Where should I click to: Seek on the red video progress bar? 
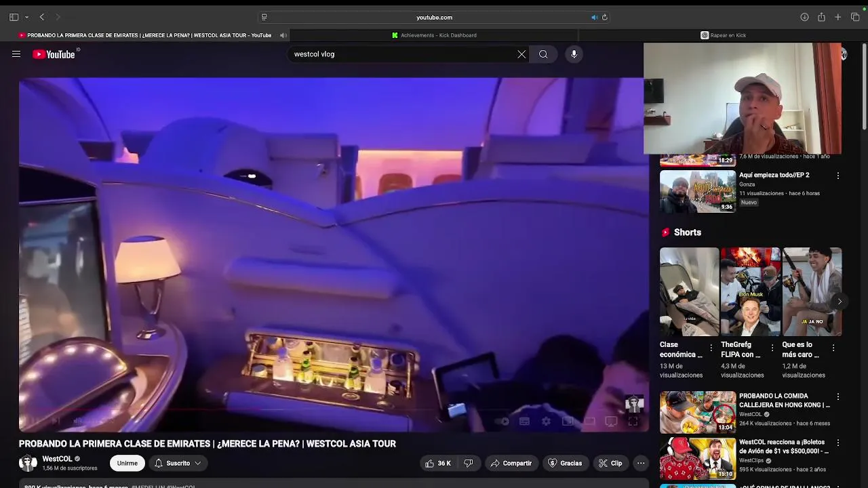point(332,409)
